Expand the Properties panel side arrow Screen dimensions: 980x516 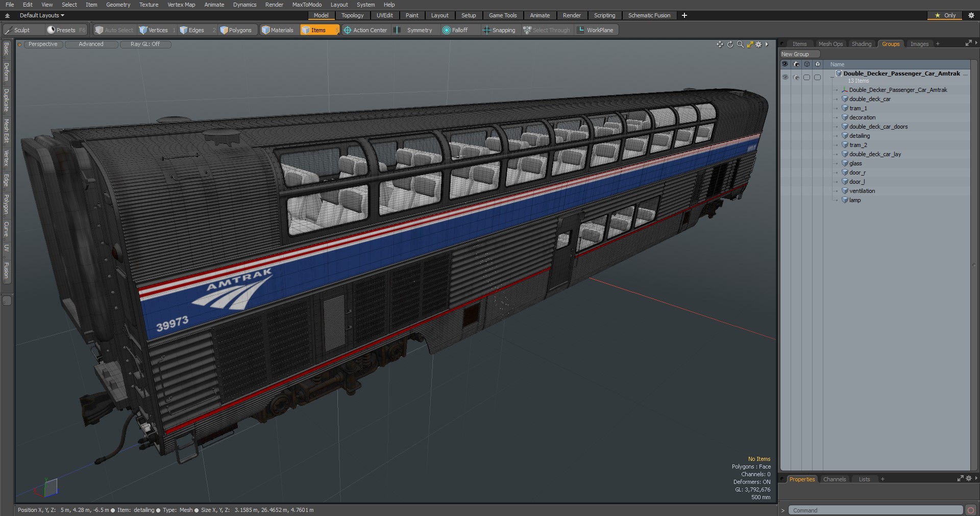(976, 479)
